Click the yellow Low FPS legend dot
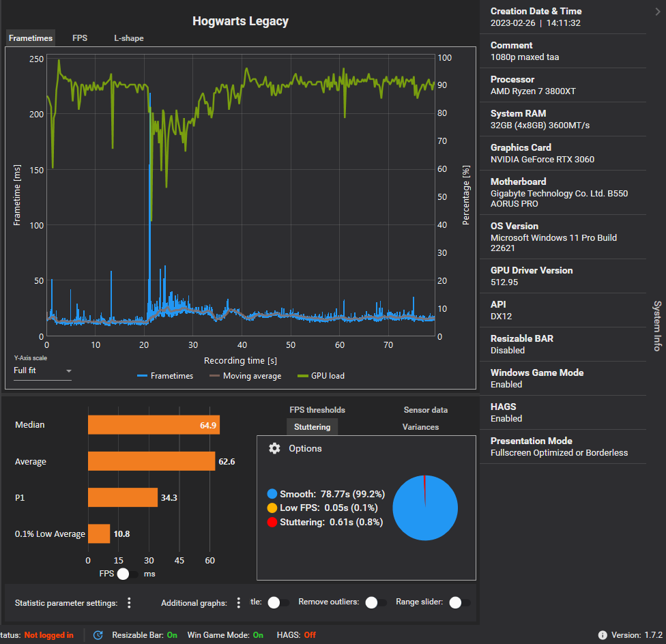This screenshot has width=666, height=644. coord(272,508)
